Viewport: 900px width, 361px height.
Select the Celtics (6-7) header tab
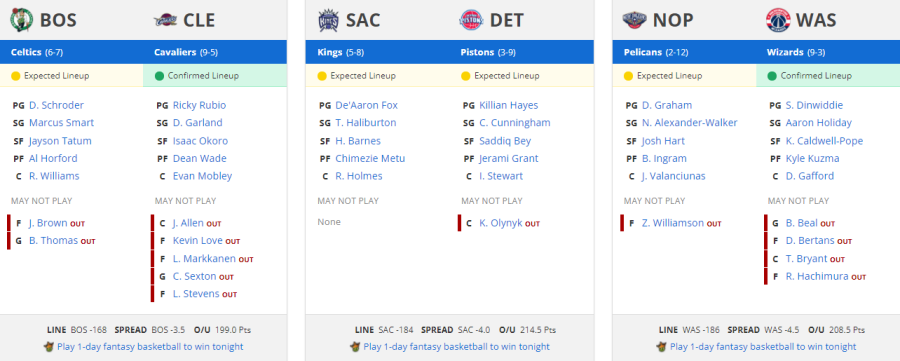(72, 52)
